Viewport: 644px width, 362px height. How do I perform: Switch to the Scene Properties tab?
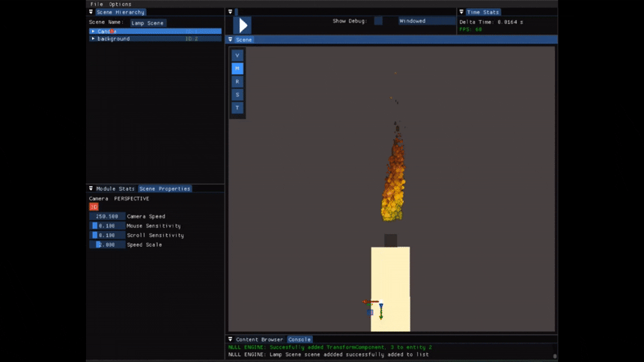(x=165, y=188)
